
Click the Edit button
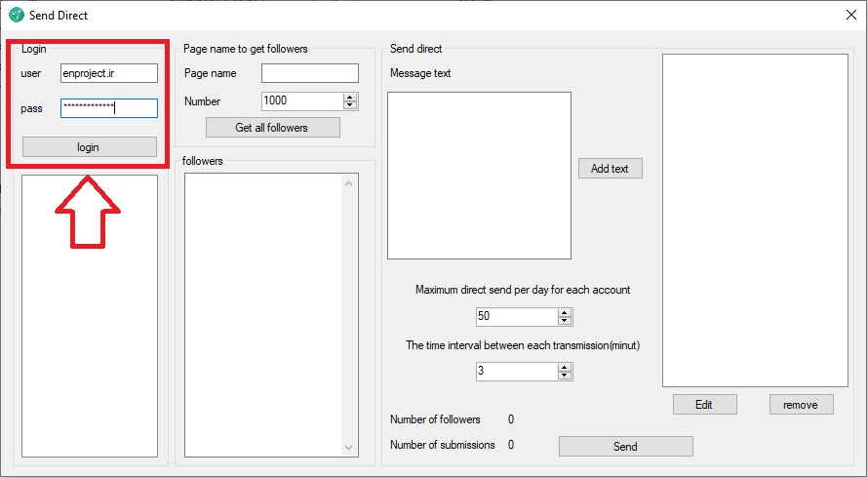[704, 404]
